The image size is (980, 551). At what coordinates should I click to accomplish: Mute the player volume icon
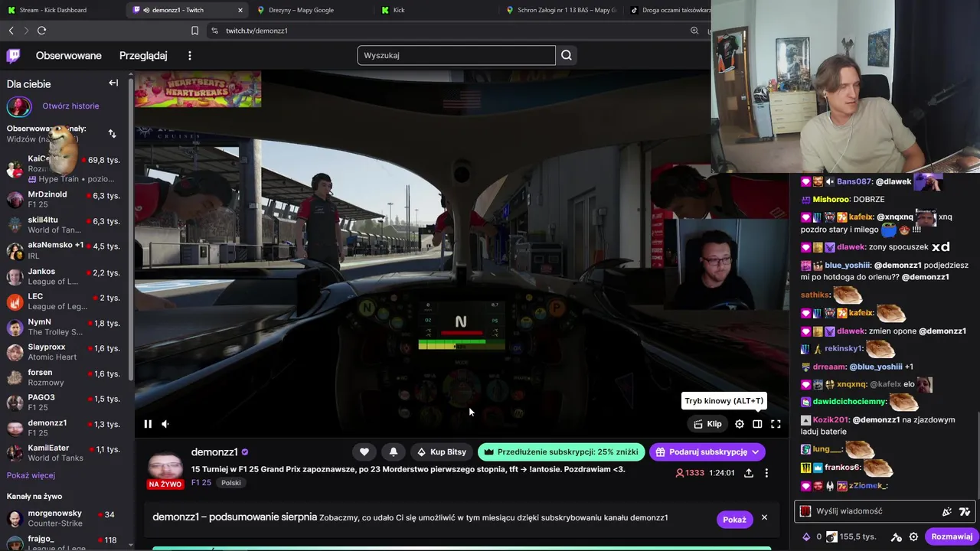click(x=165, y=424)
